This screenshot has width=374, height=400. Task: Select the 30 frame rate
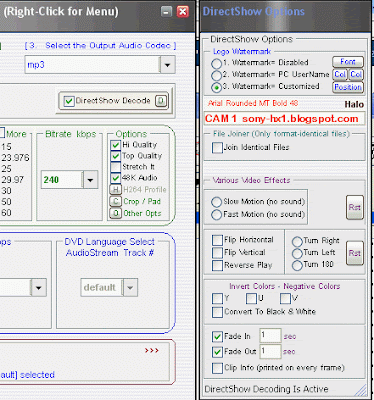6,191
